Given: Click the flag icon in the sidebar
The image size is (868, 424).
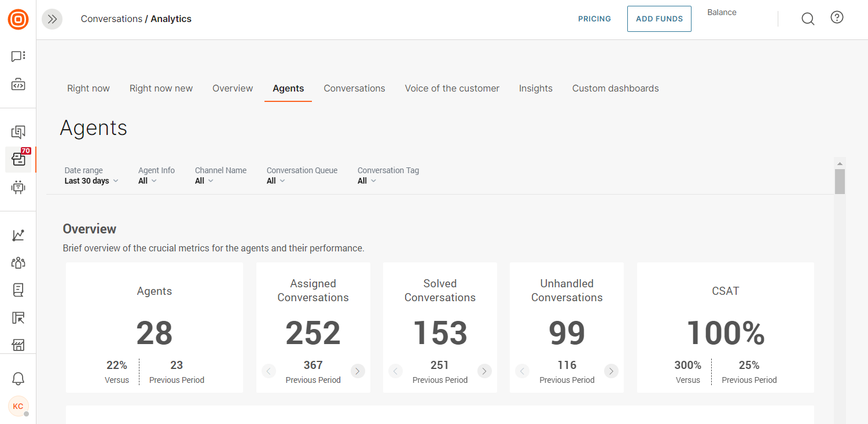Looking at the screenshot, I should click(x=18, y=317).
